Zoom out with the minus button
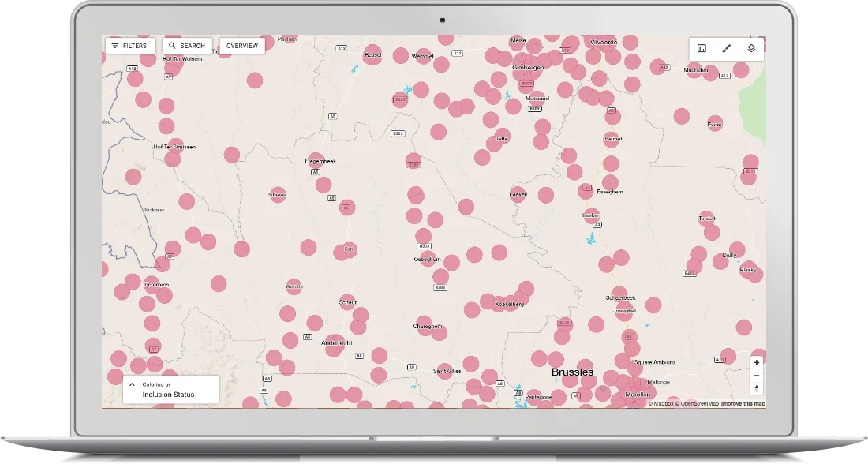This screenshot has width=868, height=464. coord(757,376)
